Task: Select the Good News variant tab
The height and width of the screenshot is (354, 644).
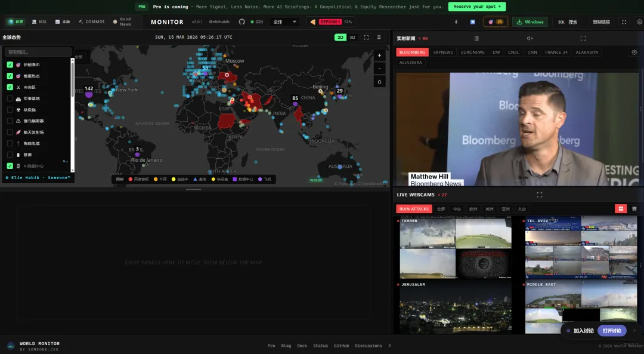Action: tap(122, 22)
